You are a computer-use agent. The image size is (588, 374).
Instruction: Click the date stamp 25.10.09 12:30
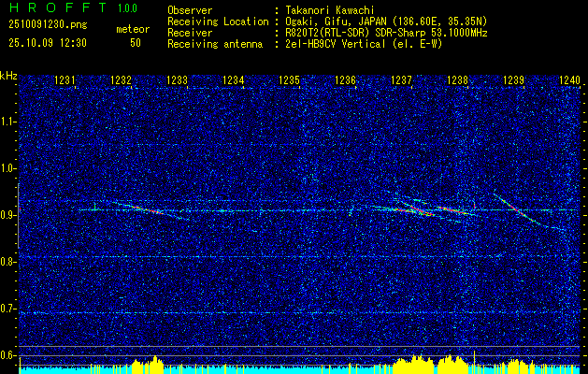click(48, 43)
